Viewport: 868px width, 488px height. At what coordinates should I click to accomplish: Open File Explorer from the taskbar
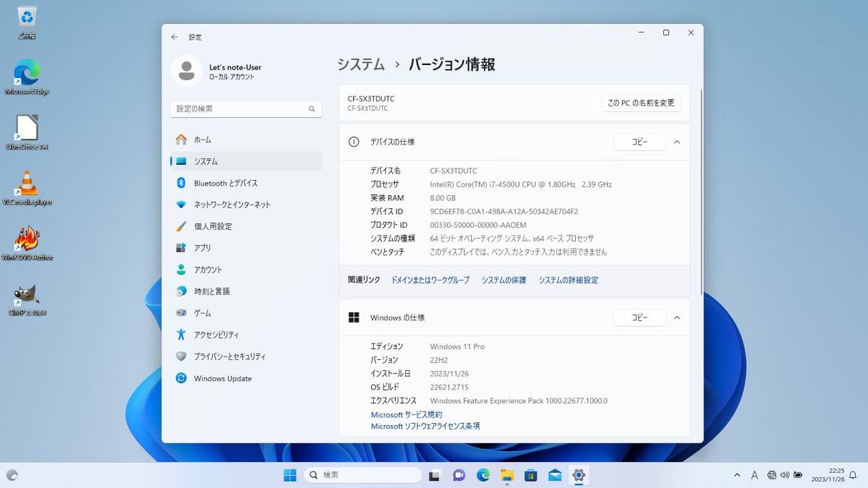point(508,475)
